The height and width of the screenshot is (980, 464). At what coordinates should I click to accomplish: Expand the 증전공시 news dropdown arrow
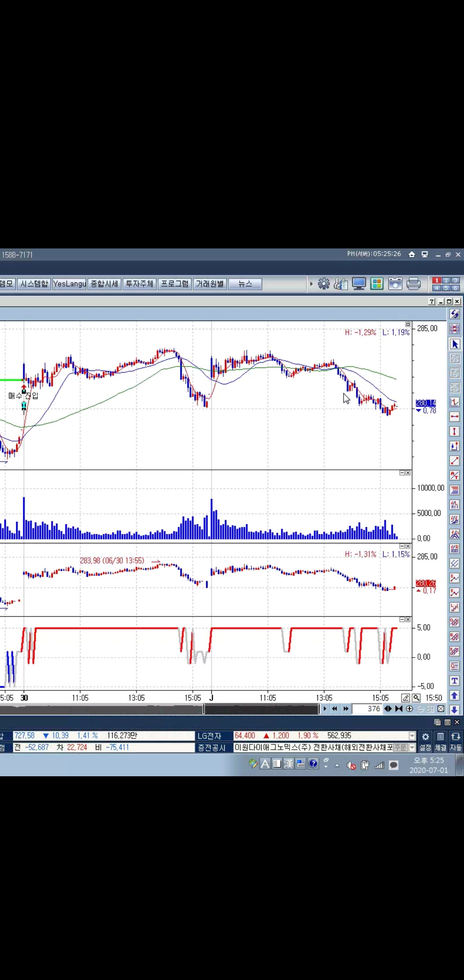(412, 747)
